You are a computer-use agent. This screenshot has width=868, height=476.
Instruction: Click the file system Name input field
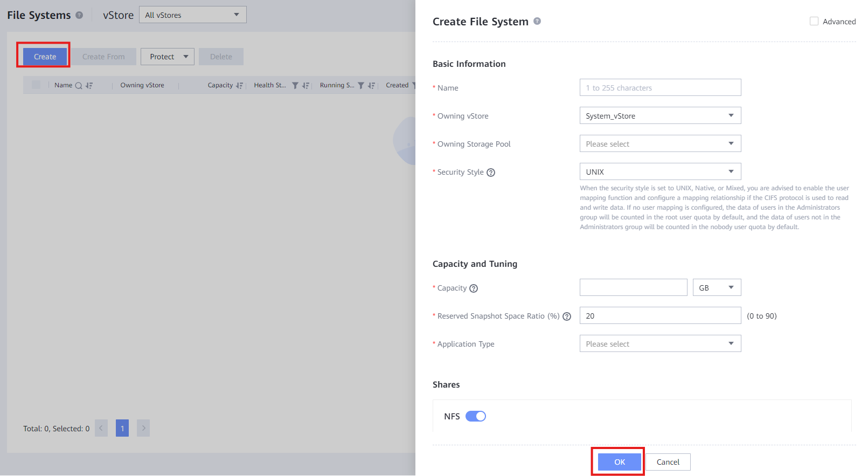pyautogui.click(x=660, y=87)
